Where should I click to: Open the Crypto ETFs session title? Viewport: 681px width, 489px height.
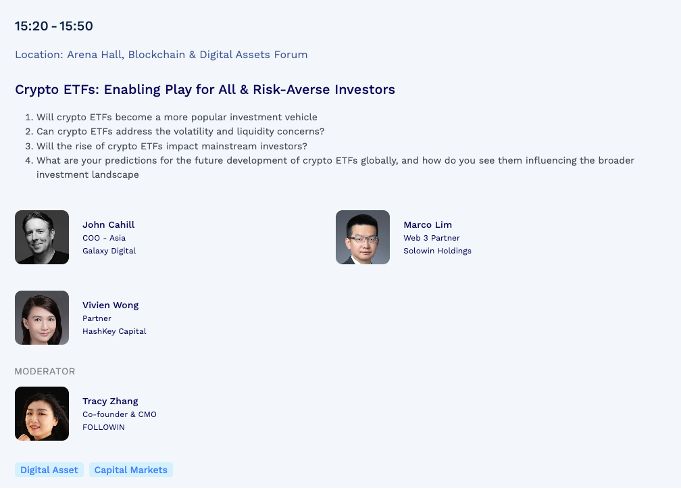coord(205,89)
